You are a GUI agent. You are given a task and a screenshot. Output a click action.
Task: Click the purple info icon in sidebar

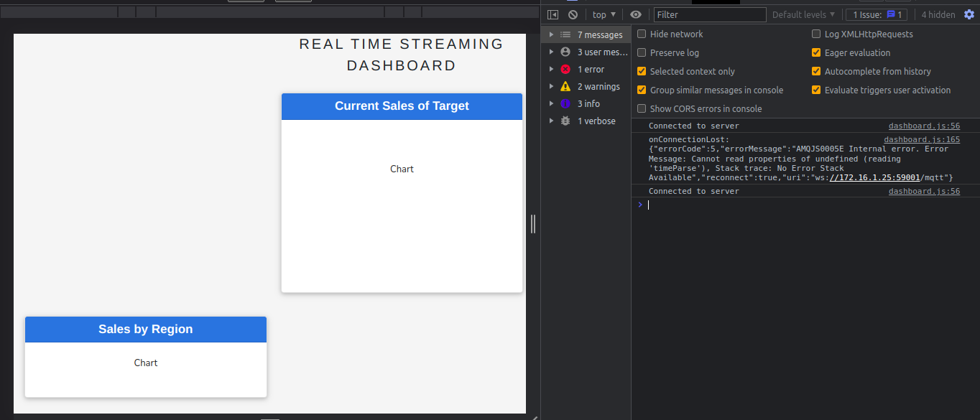(565, 103)
